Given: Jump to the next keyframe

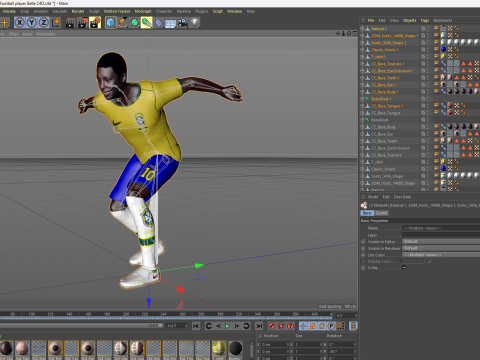Looking at the screenshot, I should [246, 326].
